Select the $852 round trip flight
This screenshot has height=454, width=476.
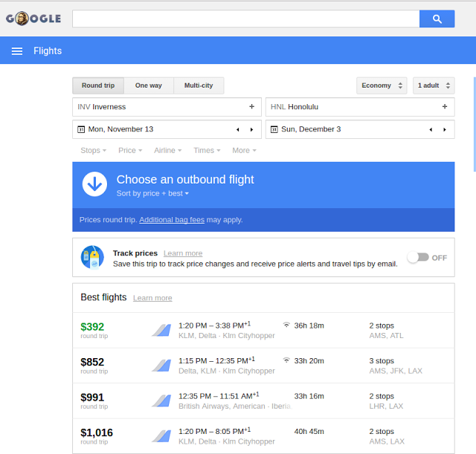(263, 366)
